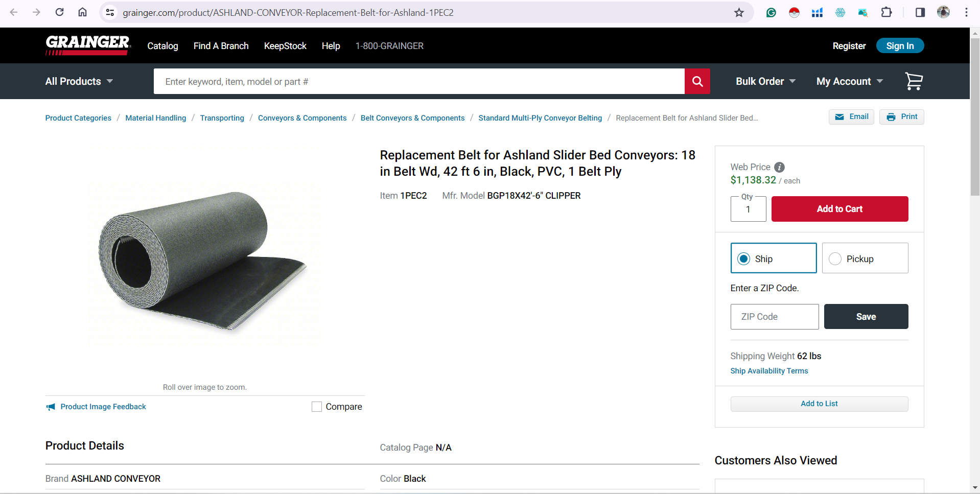Open Find A Branch
The image size is (980, 494).
pyautogui.click(x=221, y=46)
